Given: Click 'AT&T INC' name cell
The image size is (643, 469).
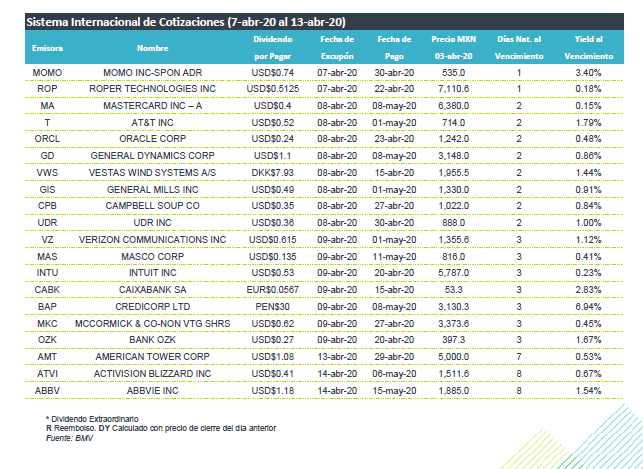Looking at the screenshot, I should tap(153, 123).
